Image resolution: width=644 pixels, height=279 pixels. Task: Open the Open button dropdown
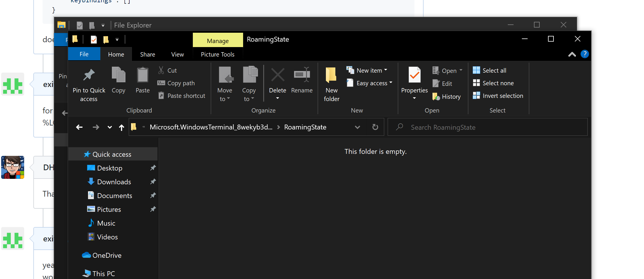(x=461, y=70)
